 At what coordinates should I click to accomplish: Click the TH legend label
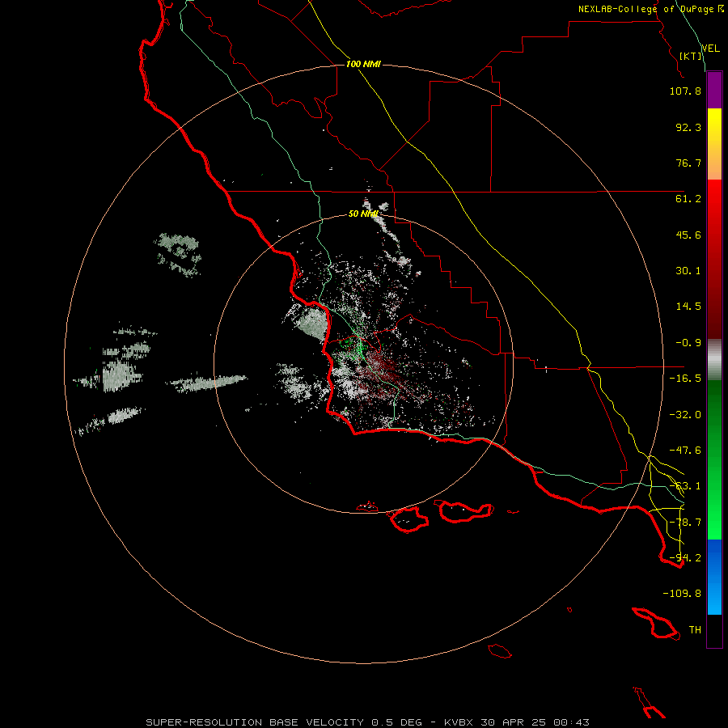(695, 630)
